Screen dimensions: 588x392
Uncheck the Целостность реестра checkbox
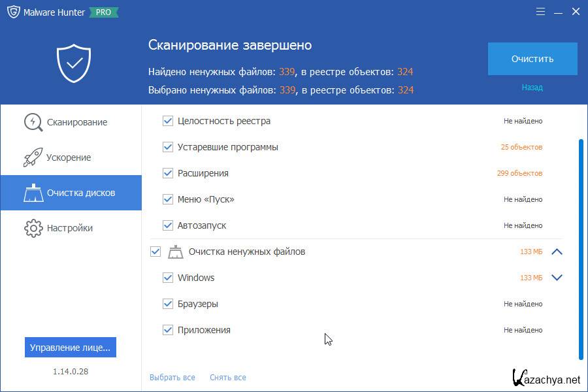click(x=168, y=121)
